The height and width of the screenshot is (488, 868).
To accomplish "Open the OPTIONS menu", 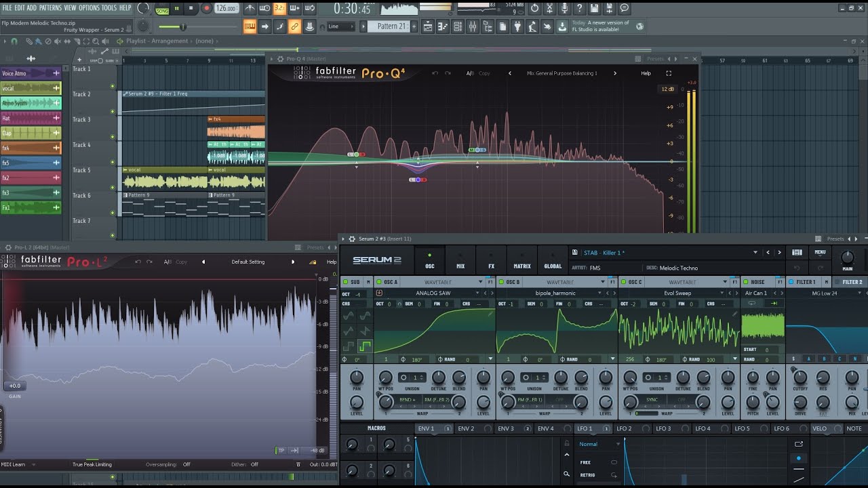I will [89, 7].
